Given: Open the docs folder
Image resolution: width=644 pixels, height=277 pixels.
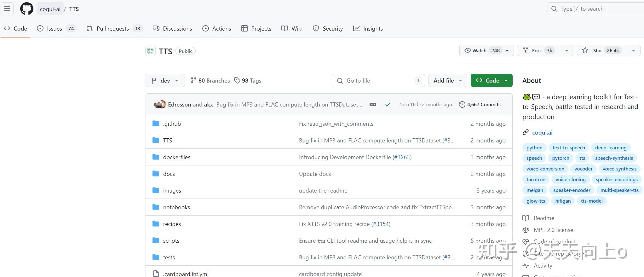Looking at the screenshot, I should [169, 174].
